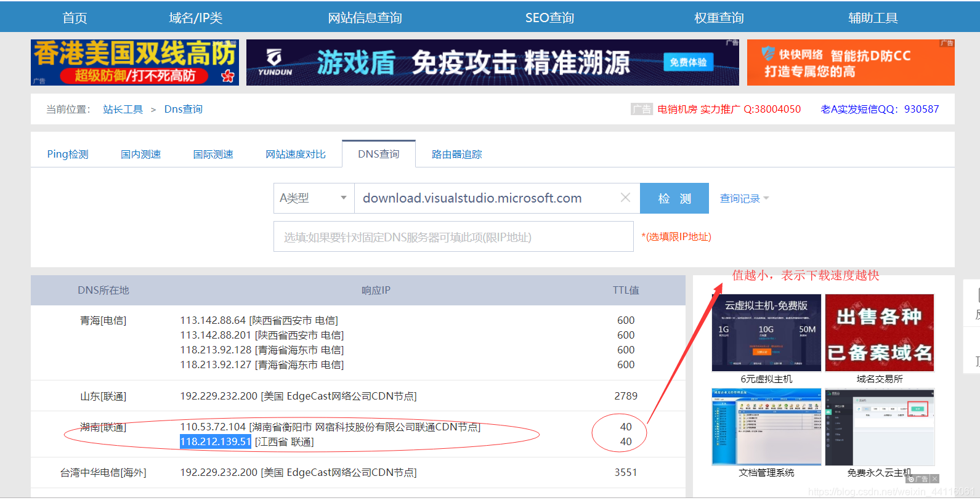Click IP 110.53.72.104 湖南省衡阳市 row
The width and height of the screenshot is (980, 503).
330,427
